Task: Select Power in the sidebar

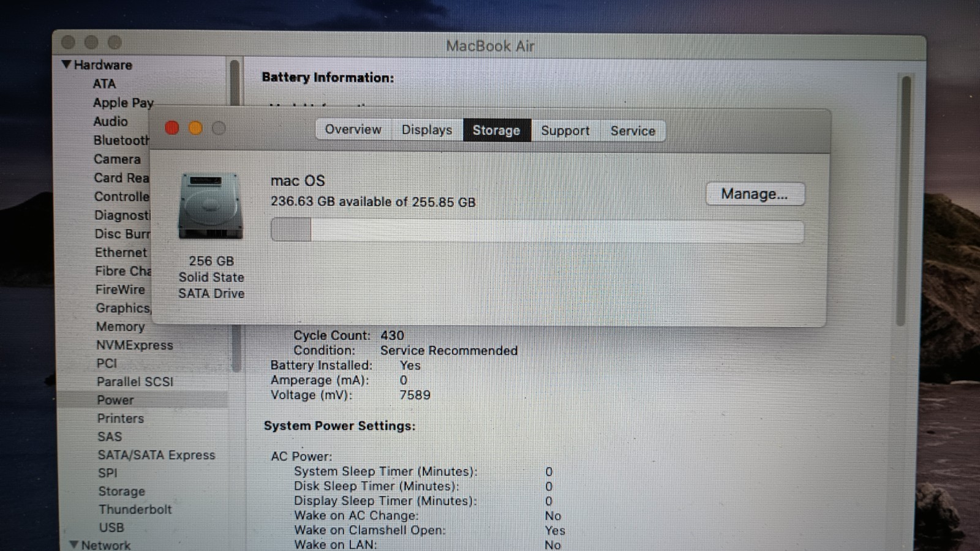Action: 115,400
